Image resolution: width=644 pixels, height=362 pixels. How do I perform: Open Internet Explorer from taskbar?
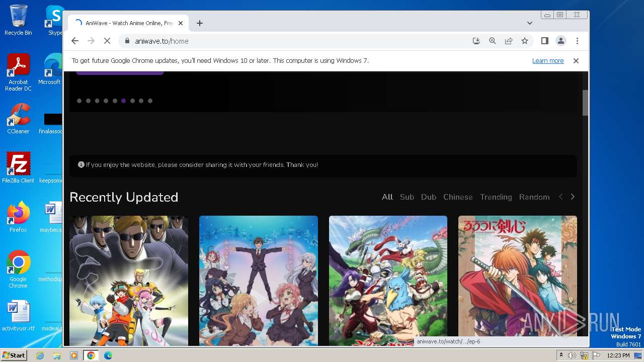[x=40, y=355]
